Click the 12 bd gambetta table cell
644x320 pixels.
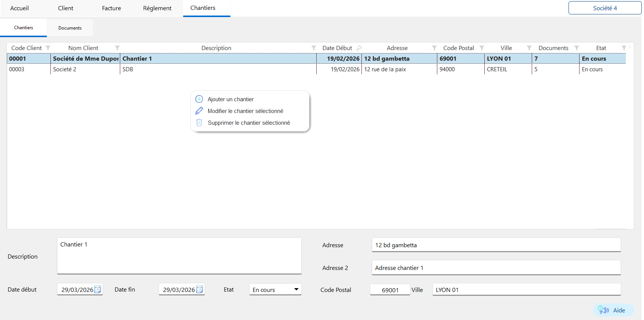click(x=399, y=58)
